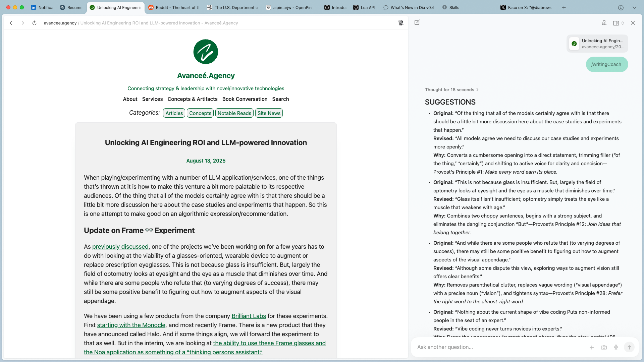Open the attached Unlocking AI Engin... page chip
644x362 pixels.
coord(597,44)
